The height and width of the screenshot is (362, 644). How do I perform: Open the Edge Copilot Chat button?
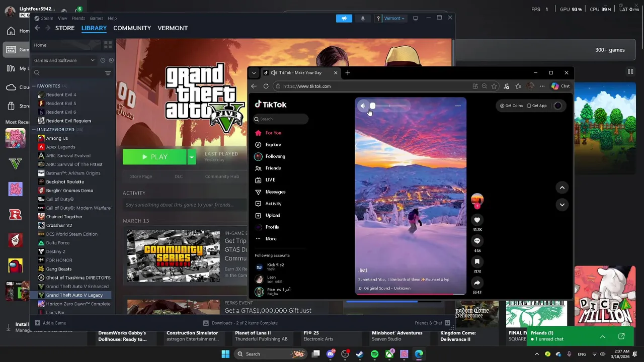click(560, 86)
